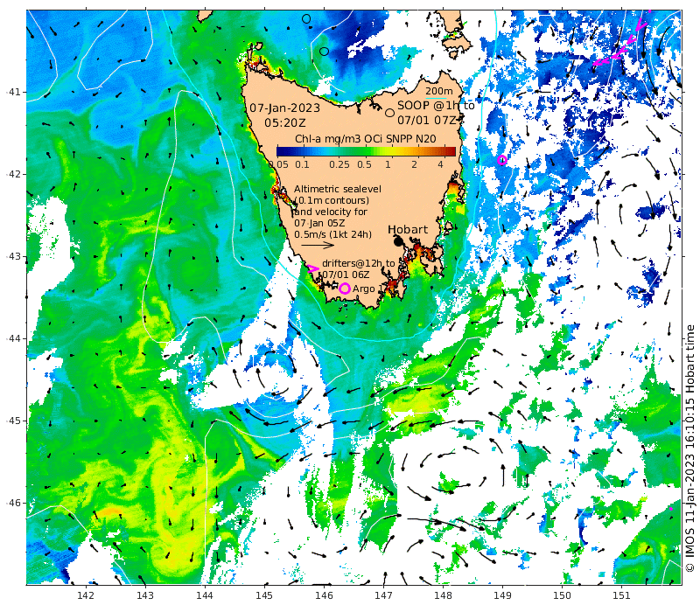Viewport: 700px width, 612px height.
Task: Click the '0.05' colour bar tick label
Action: [278, 164]
